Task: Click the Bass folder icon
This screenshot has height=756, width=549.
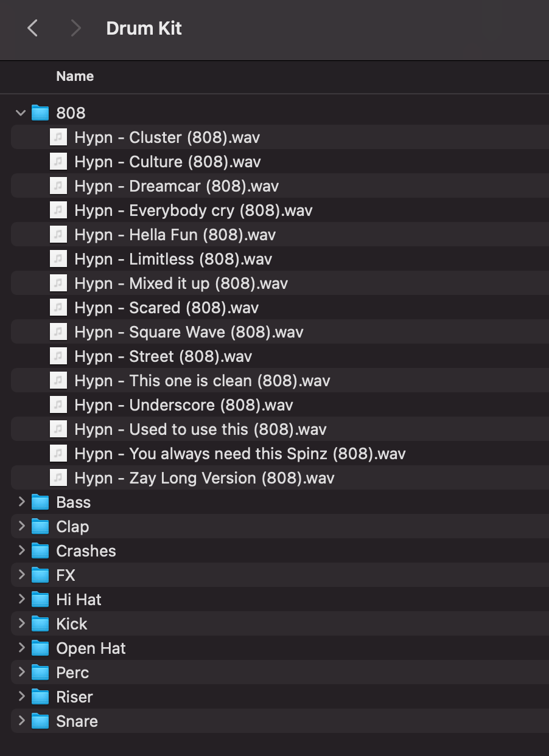Action: 39,502
